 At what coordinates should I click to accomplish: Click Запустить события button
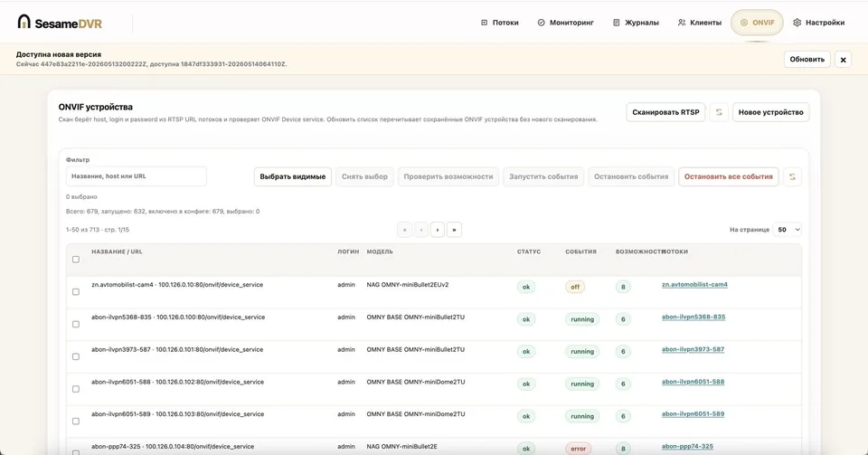(543, 176)
